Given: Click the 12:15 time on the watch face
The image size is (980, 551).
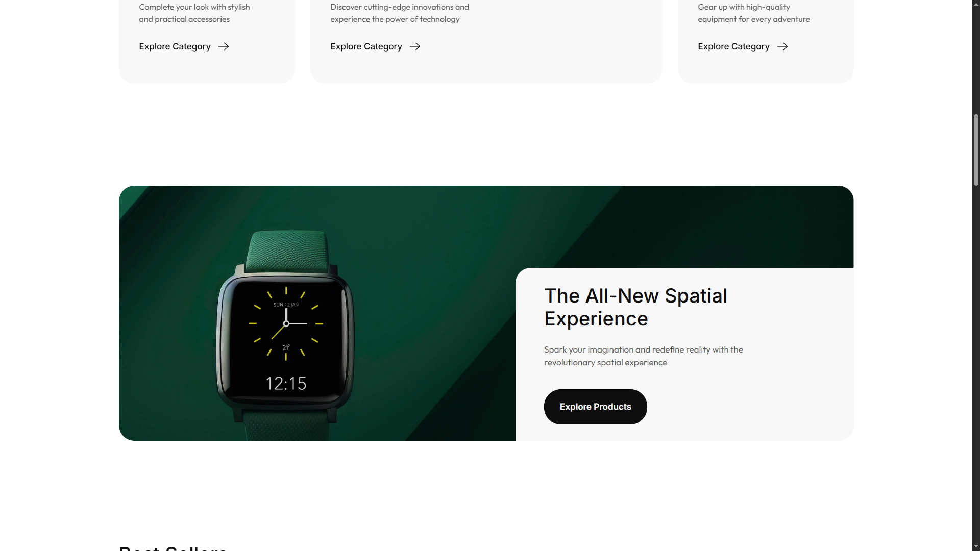Looking at the screenshot, I should click(286, 384).
